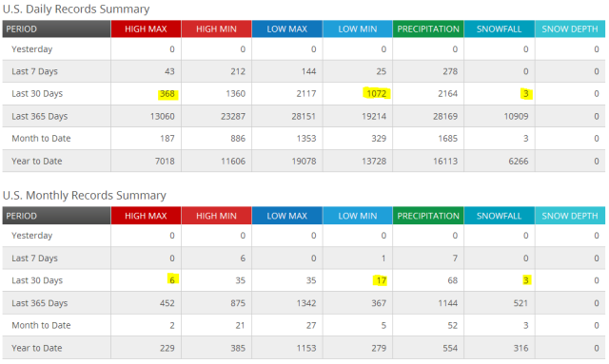Select the cell showing 1360

click(x=217, y=93)
